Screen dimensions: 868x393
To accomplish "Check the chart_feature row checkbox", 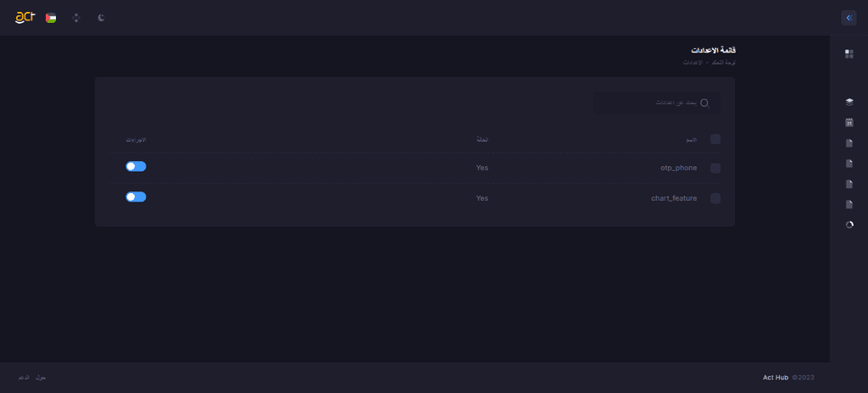I will [715, 198].
